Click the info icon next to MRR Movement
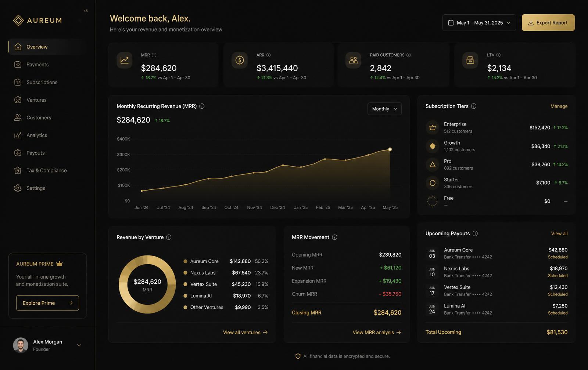 click(x=334, y=237)
